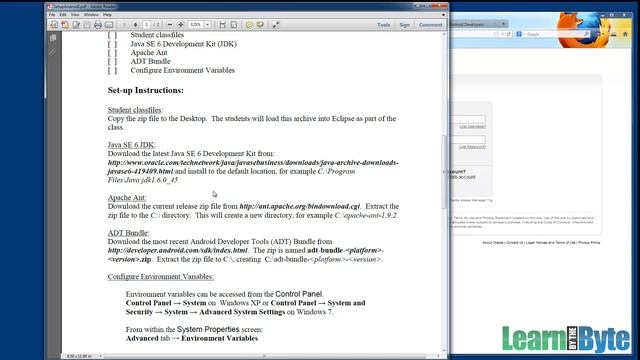Click the 'Student classfiles:' underlined heading
The height and width of the screenshot is (360, 640).
click(x=135, y=110)
